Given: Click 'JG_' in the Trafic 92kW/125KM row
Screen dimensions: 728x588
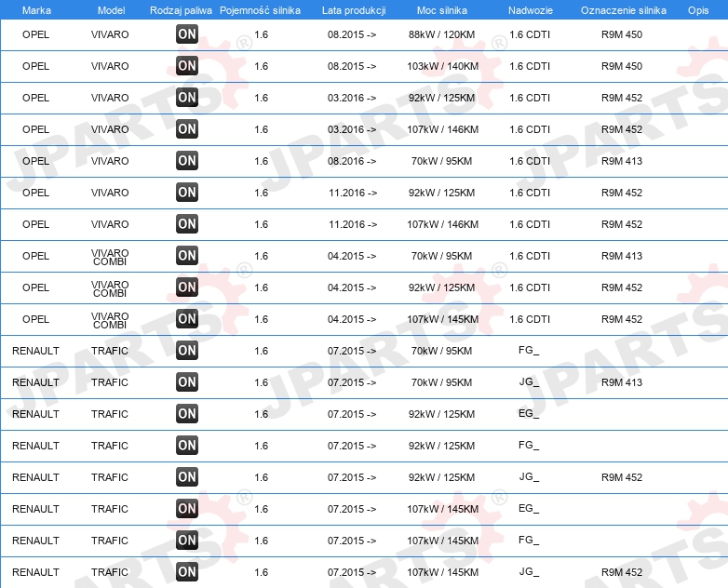Looking at the screenshot, I should pyautogui.click(x=529, y=476).
